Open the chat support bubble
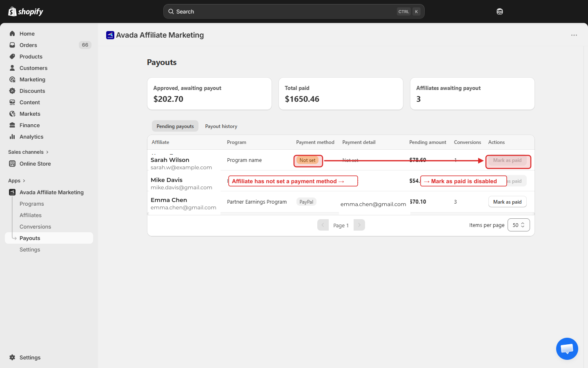 pyautogui.click(x=567, y=349)
